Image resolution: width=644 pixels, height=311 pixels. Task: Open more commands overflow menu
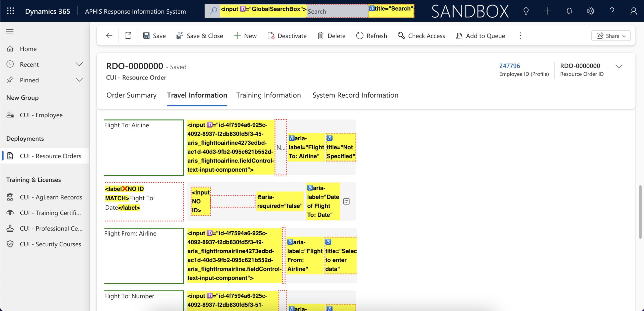click(x=520, y=36)
